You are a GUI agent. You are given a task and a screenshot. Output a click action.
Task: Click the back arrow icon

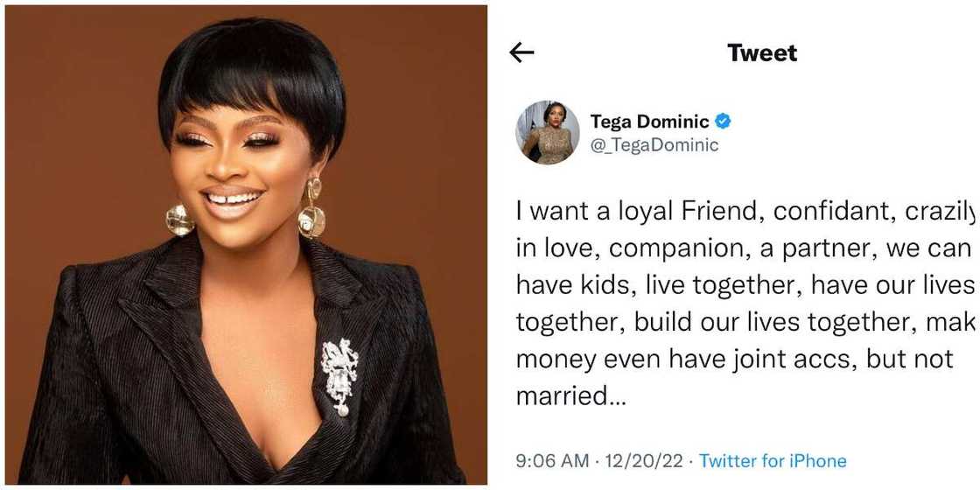[x=521, y=53]
